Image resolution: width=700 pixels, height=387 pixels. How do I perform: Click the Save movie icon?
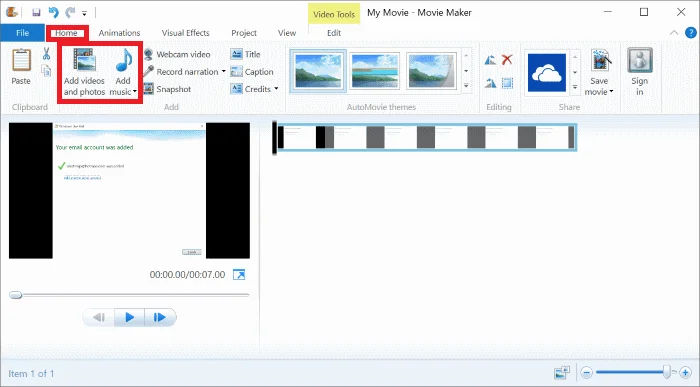click(x=599, y=60)
